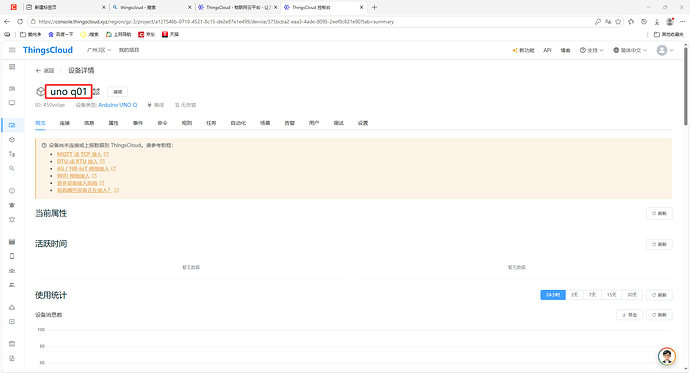Open the browser history icon
The image size is (690, 373).
644,22
